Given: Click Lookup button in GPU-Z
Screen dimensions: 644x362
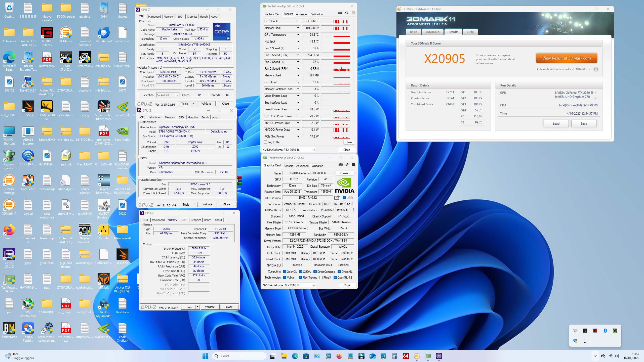Looking at the screenshot, I should (345, 173).
